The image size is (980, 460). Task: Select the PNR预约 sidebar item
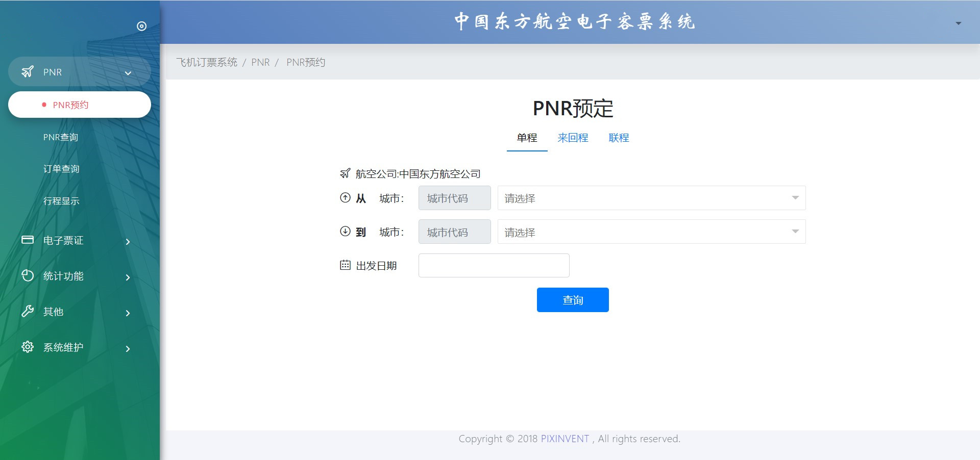click(80, 105)
